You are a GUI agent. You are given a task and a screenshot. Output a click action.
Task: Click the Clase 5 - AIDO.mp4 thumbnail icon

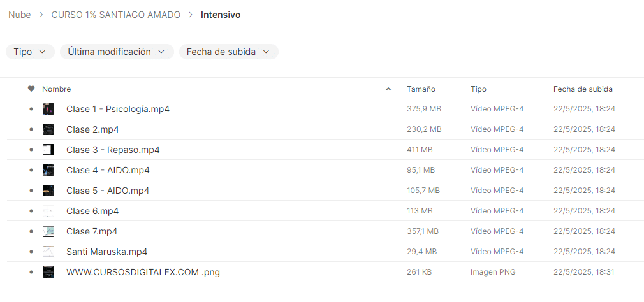point(48,191)
